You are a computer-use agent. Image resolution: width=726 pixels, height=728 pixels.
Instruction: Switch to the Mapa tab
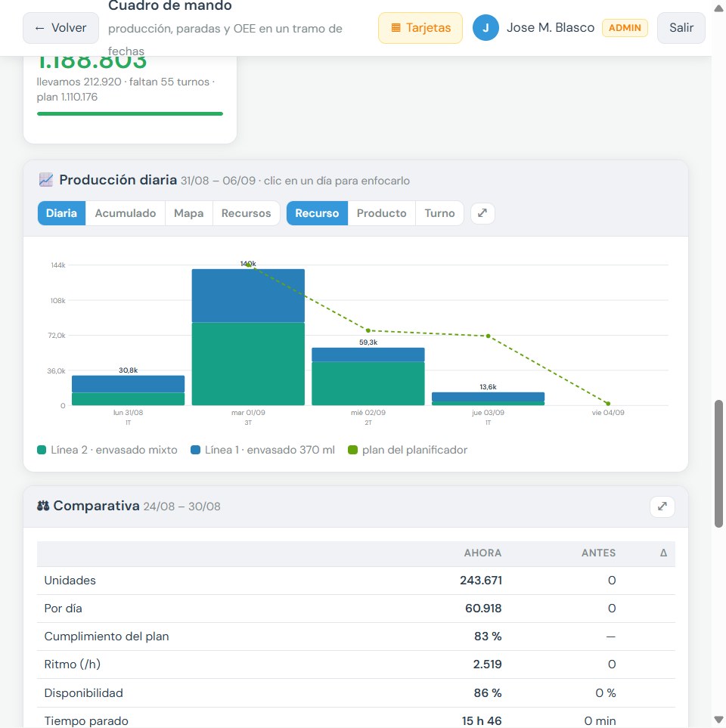coord(188,213)
